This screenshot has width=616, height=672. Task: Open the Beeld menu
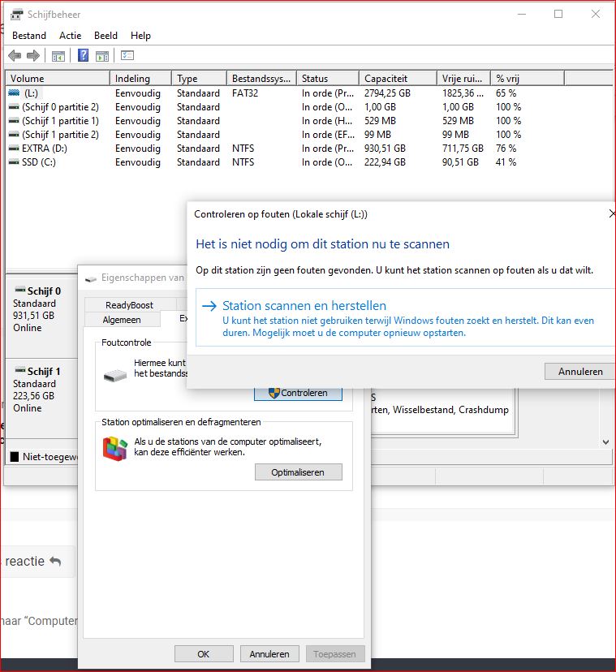coord(106,36)
